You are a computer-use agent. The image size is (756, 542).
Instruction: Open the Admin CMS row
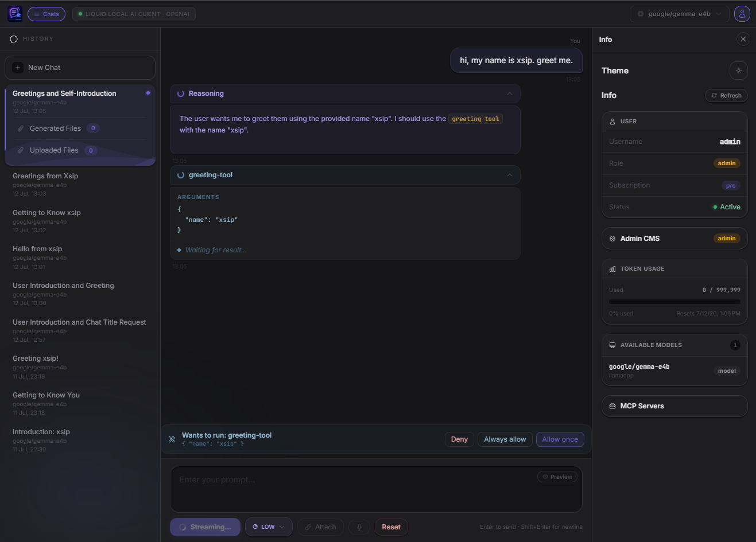pos(674,239)
